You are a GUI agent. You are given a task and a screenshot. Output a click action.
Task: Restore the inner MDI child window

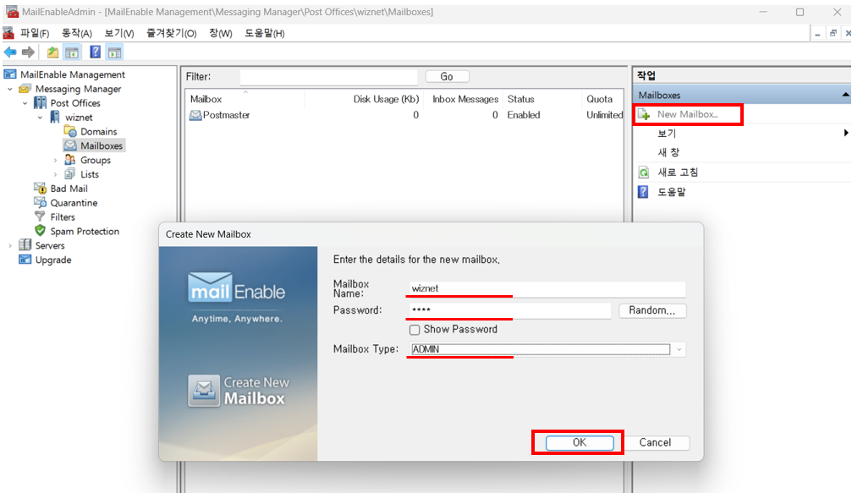pyautogui.click(x=833, y=34)
